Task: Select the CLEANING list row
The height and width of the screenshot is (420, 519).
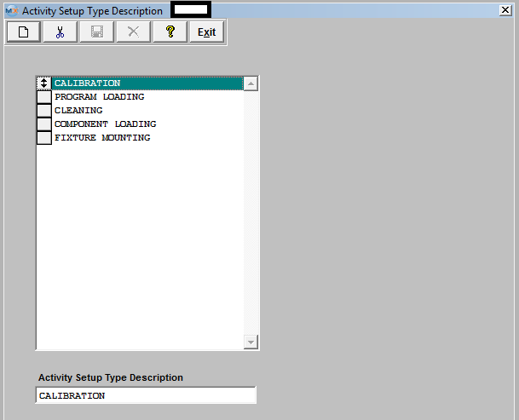Action: [147, 111]
